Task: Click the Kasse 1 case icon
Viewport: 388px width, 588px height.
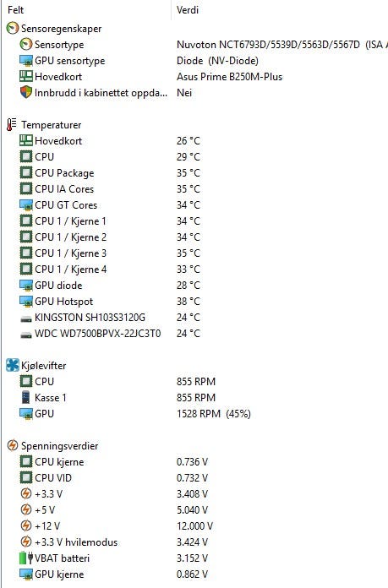Action: [25, 398]
